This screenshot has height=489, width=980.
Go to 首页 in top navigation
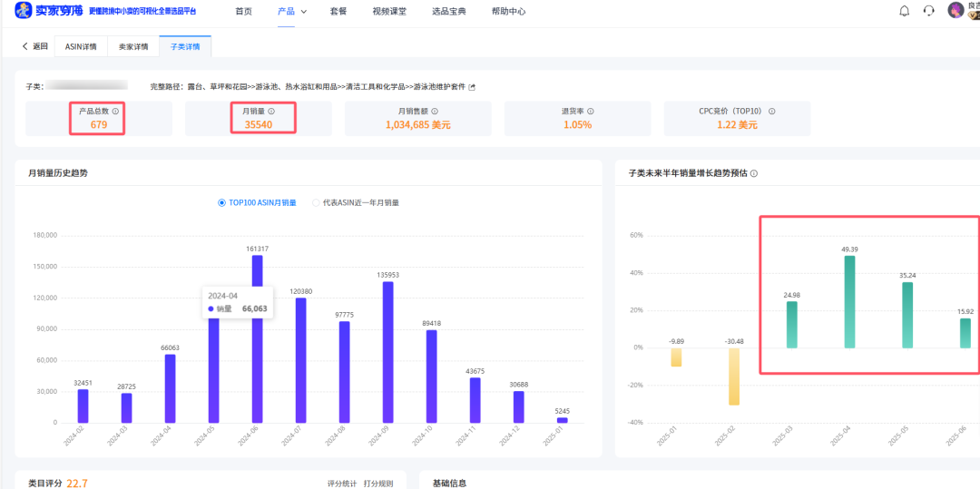tap(244, 11)
